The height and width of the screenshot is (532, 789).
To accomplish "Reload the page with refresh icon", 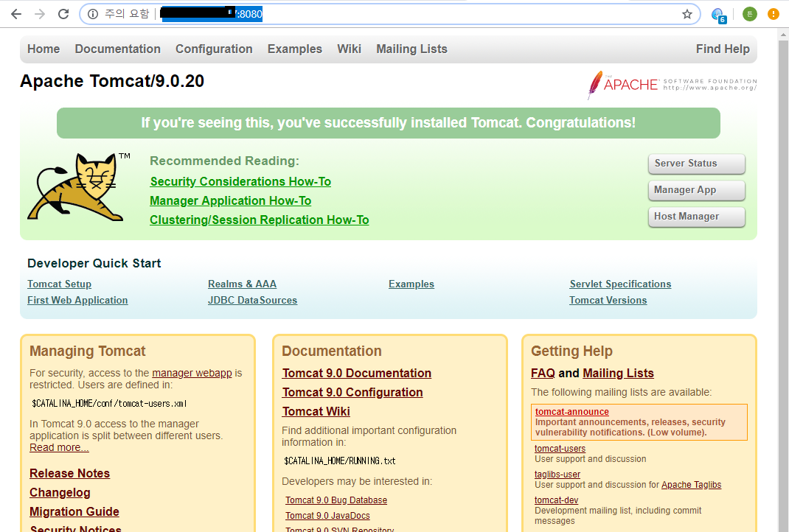I will click(x=63, y=14).
